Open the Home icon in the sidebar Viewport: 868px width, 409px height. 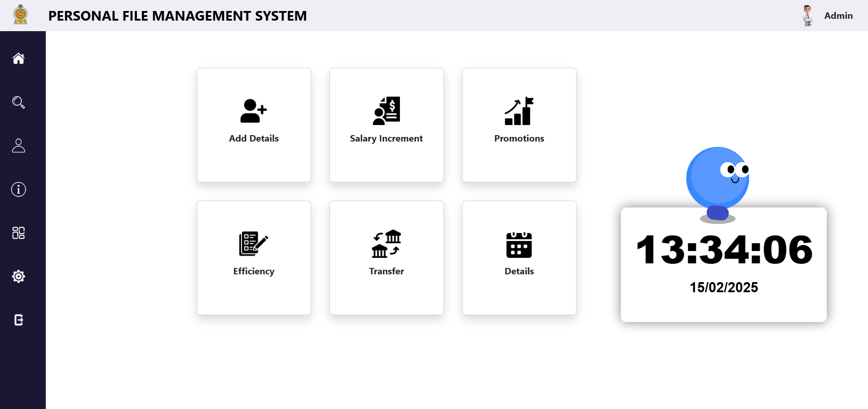18,59
